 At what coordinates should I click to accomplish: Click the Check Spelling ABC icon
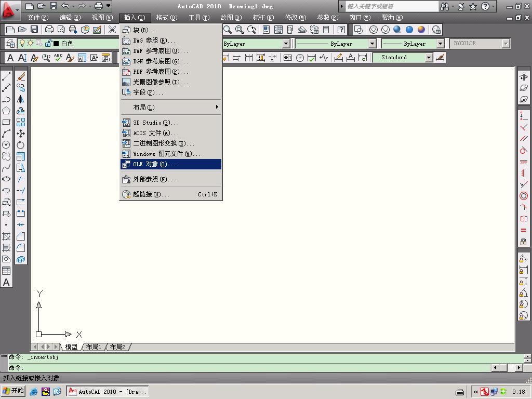click(58, 58)
